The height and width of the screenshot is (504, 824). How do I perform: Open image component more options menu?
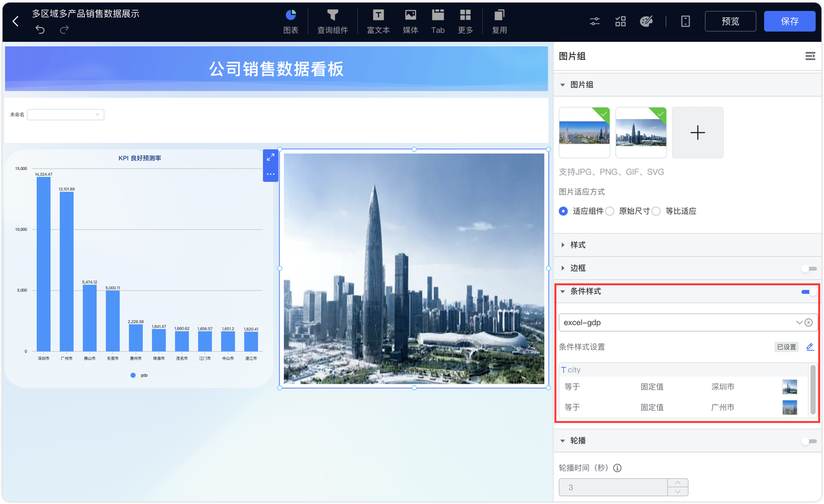point(270,174)
